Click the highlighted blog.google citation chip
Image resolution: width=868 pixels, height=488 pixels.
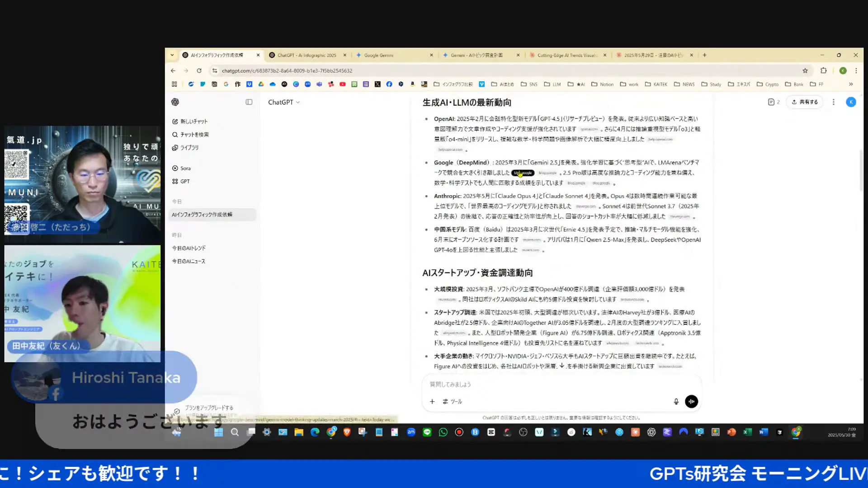(x=523, y=173)
